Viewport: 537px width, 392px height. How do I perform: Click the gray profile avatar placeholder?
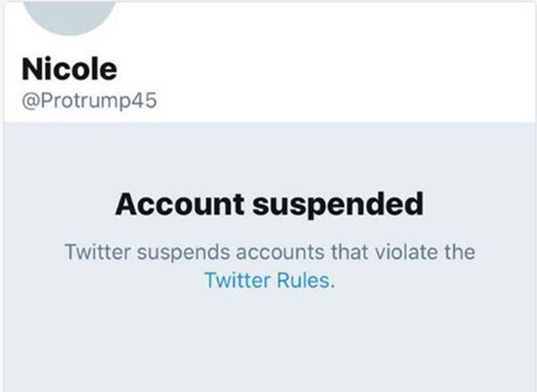coord(68,14)
